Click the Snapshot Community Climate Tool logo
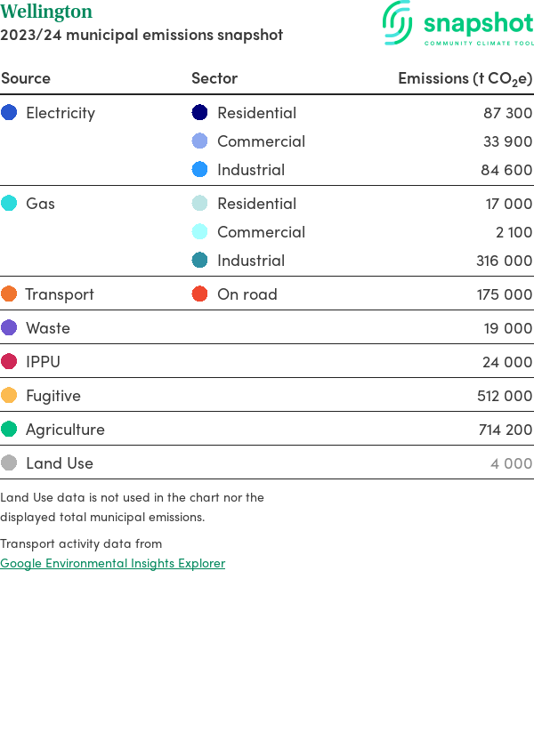Screen dimensions: 534x756 coord(457,24)
